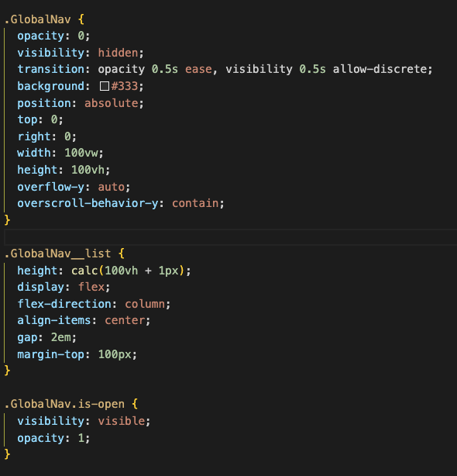Click 'overscroll-behavior-y' property name
Viewport: 457px width, 476px height.
click(88, 203)
